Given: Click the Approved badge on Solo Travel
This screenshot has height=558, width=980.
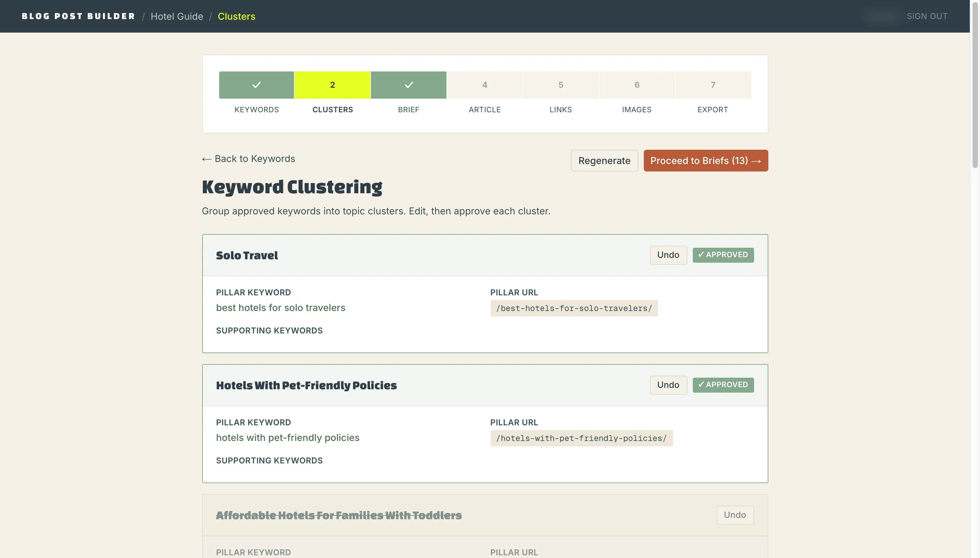Looking at the screenshot, I should [723, 255].
